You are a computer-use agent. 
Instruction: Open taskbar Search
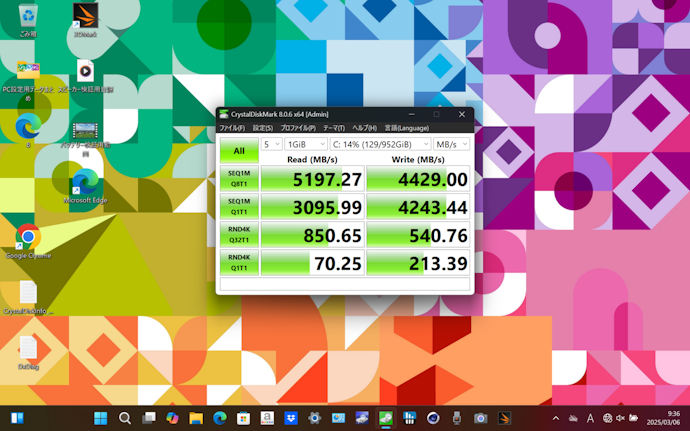125,418
